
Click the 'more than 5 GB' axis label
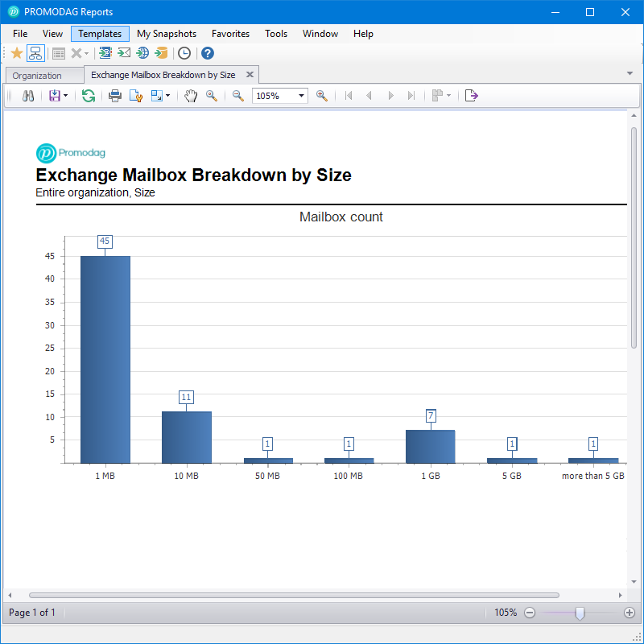click(592, 476)
